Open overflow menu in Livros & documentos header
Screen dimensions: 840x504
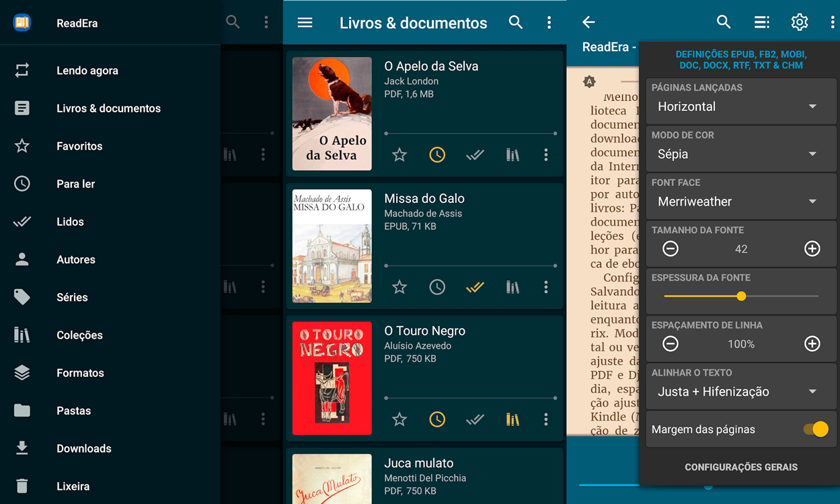[549, 22]
